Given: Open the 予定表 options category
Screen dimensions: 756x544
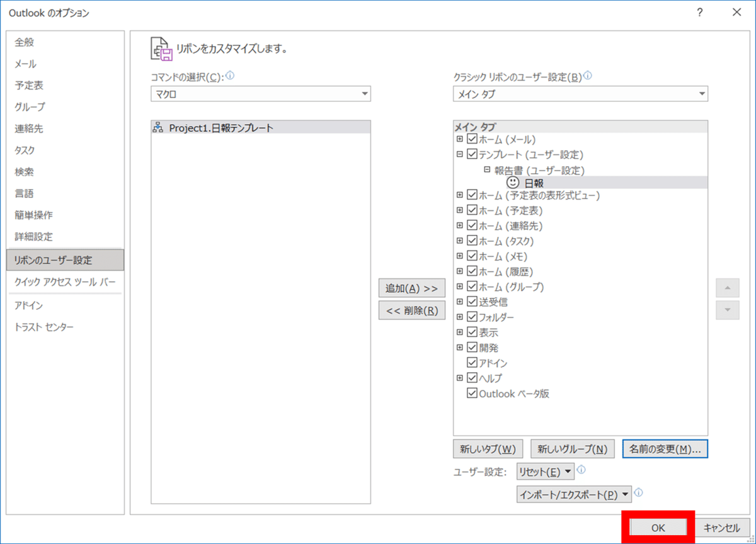Looking at the screenshot, I should pos(65,86).
